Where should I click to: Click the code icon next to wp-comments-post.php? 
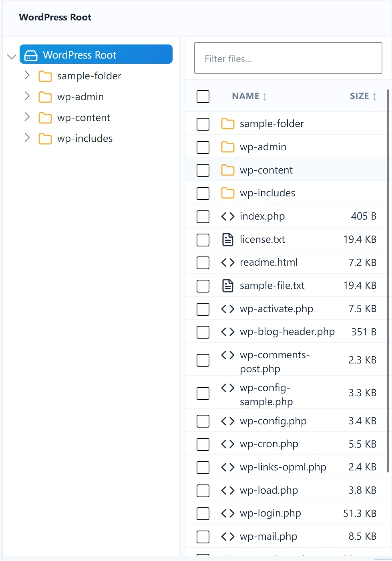click(x=228, y=355)
